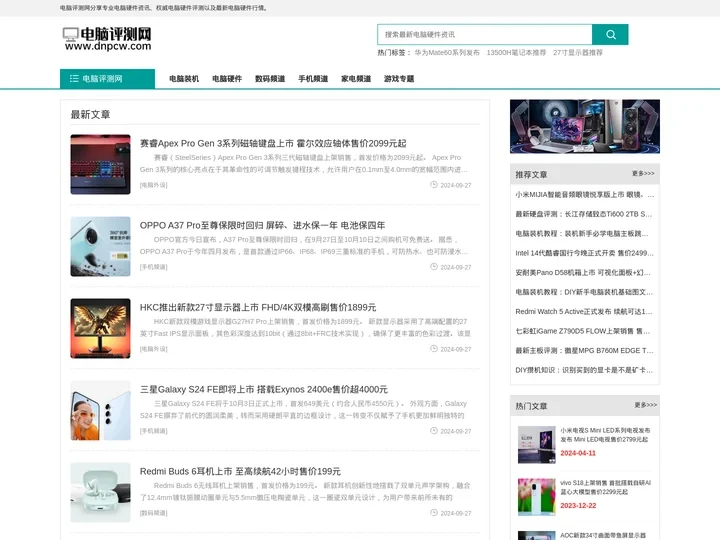The image size is (720, 540).
Task: Open hot article vivo S18上架销售 title
Action: [606, 487]
